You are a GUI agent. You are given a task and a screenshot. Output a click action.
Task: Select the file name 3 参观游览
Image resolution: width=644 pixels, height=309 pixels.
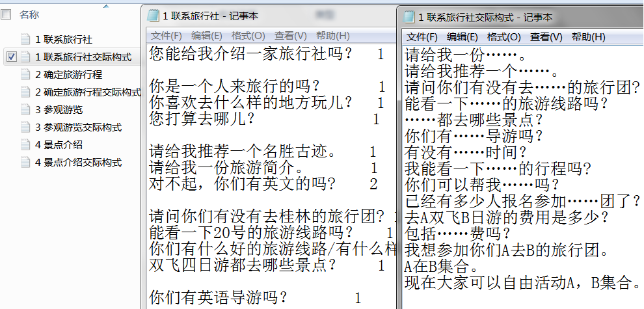coord(59,110)
